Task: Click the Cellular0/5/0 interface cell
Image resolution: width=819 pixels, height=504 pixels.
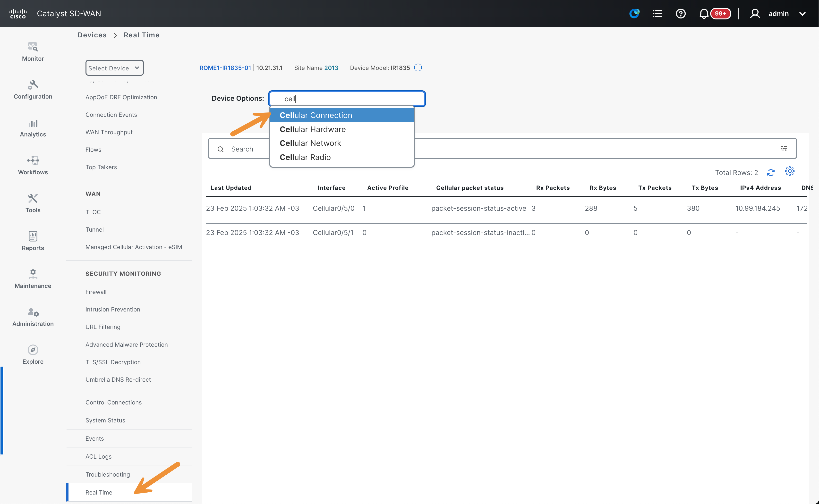Action: click(333, 208)
